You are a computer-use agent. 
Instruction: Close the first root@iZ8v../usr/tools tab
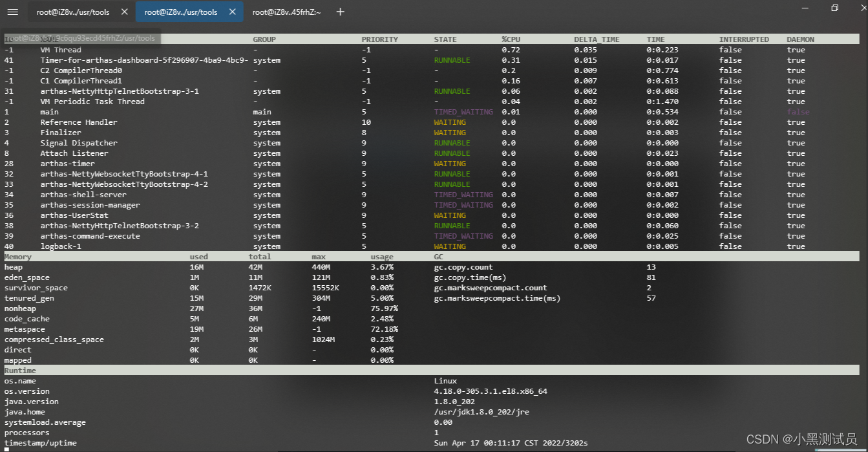point(125,12)
